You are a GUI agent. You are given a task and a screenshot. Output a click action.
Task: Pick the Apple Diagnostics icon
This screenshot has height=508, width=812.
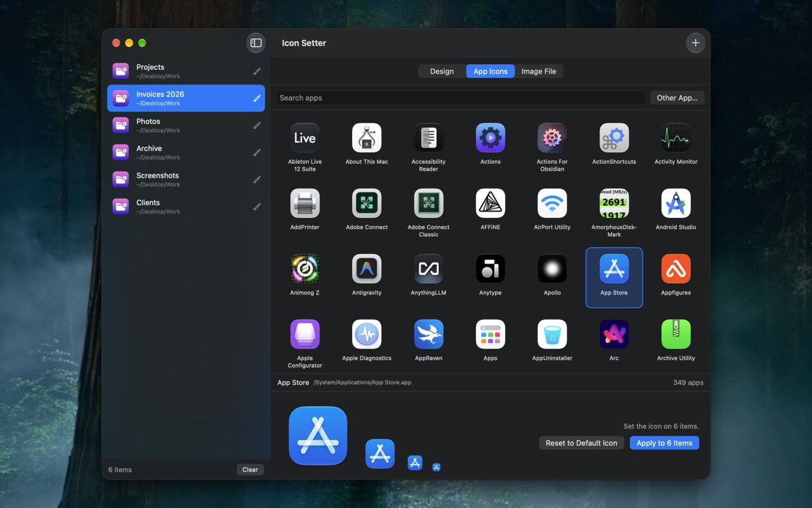(367, 334)
